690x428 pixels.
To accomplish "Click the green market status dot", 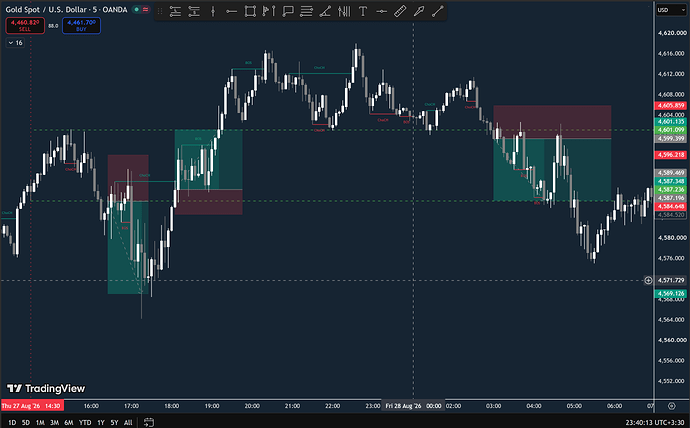I will [137, 9].
